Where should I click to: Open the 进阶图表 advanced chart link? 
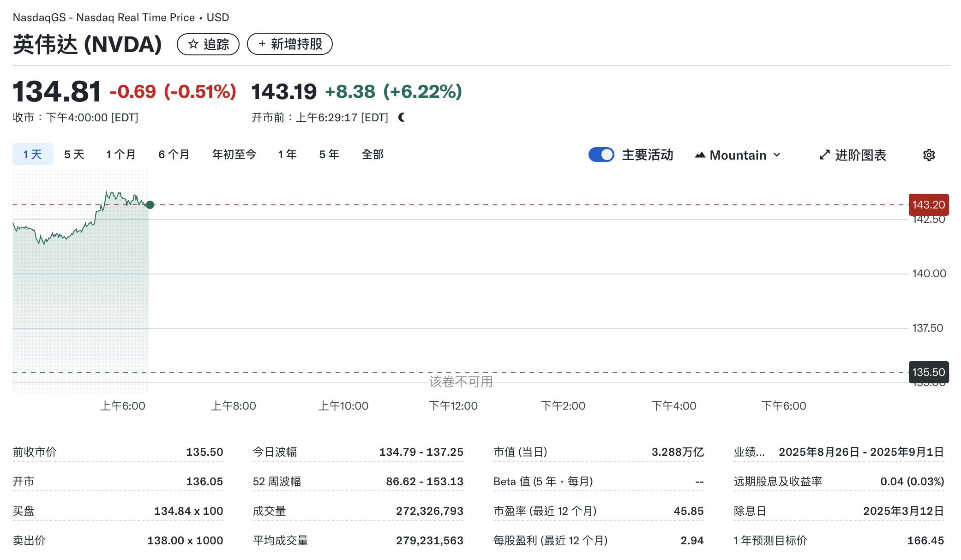[853, 155]
